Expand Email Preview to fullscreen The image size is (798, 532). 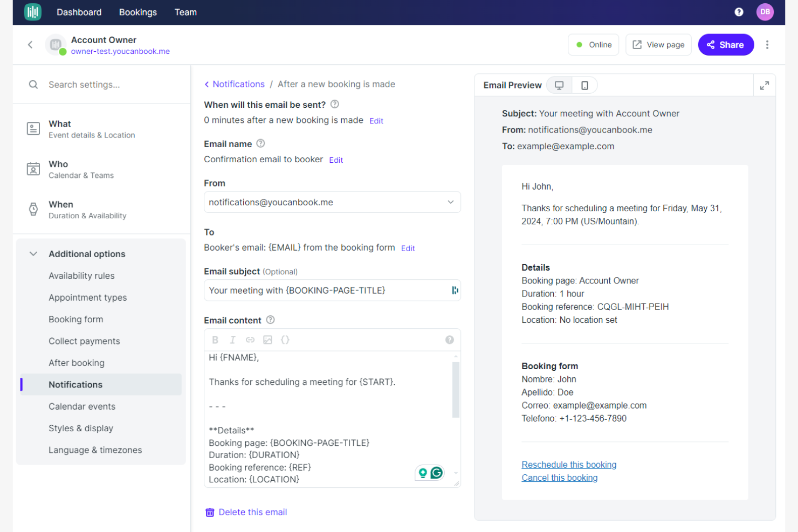click(x=765, y=85)
